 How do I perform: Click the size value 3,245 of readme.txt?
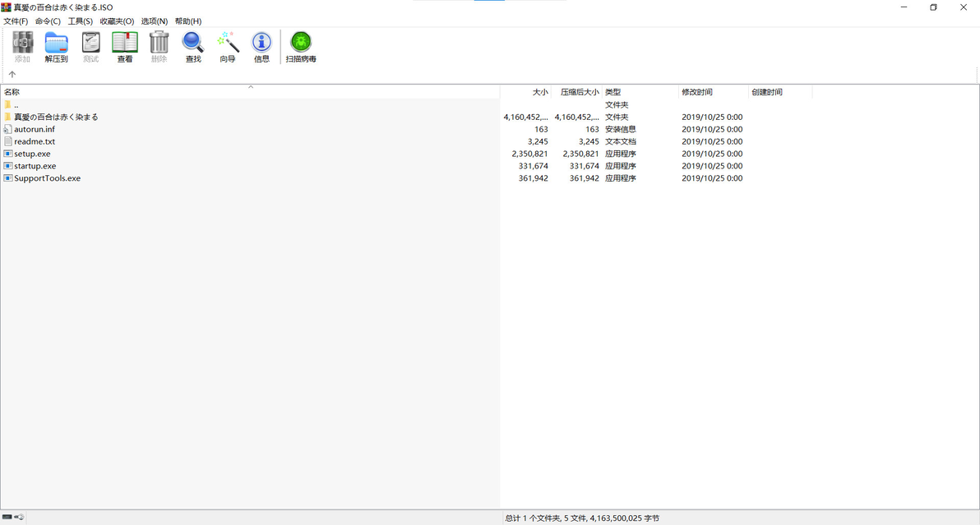(538, 141)
